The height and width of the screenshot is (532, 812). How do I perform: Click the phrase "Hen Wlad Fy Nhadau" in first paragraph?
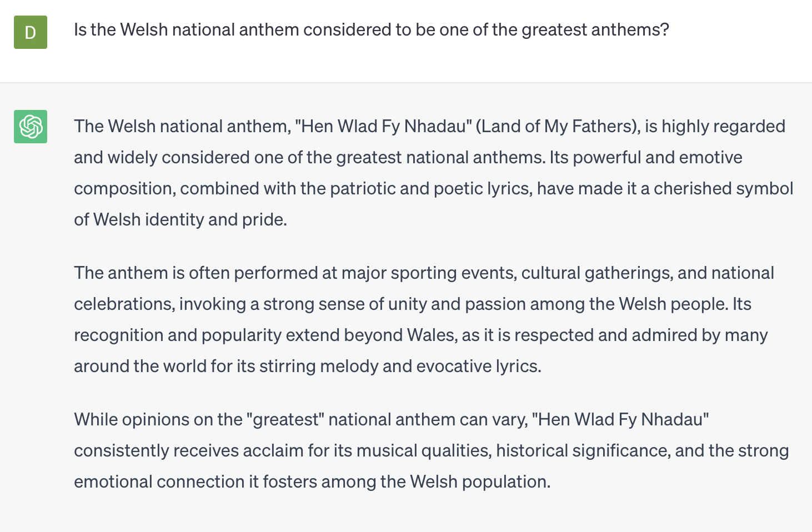click(x=383, y=126)
